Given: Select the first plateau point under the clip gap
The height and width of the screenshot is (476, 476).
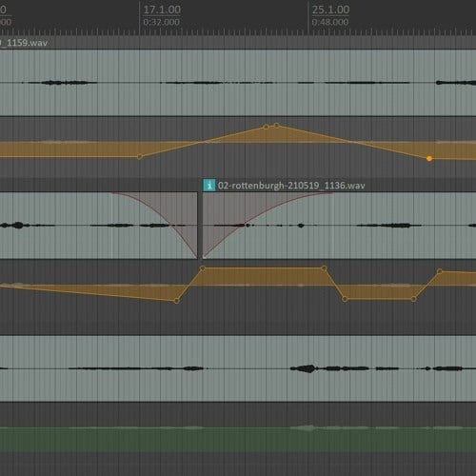Looking at the screenshot, I should [203, 268].
